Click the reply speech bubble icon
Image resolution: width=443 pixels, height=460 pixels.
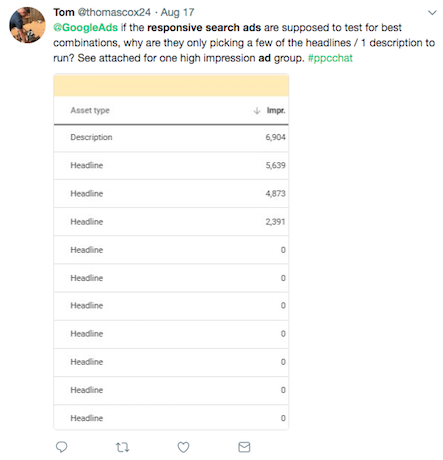tap(61, 447)
